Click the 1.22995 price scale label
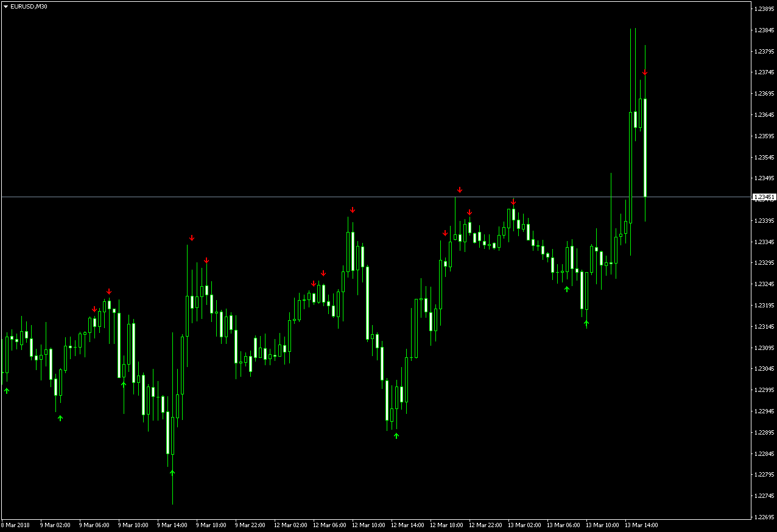The width and height of the screenshot is (777, 532). (x=765, y=390)
